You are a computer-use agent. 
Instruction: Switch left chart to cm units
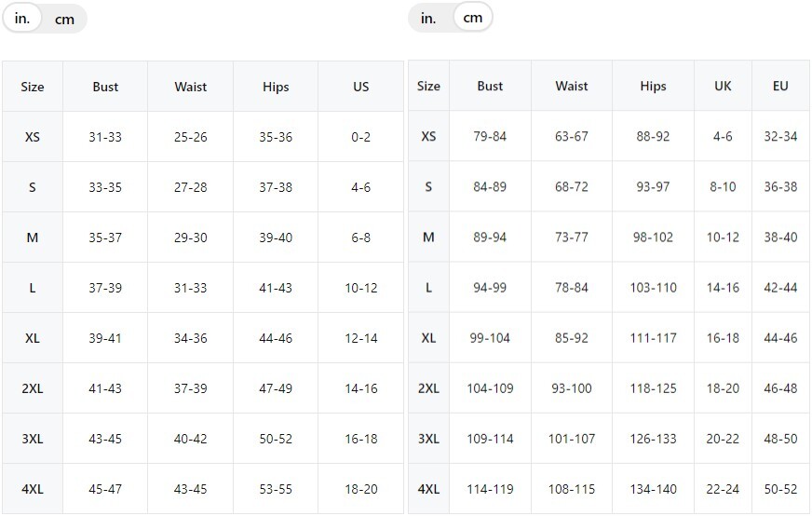(x=65, y=20)
